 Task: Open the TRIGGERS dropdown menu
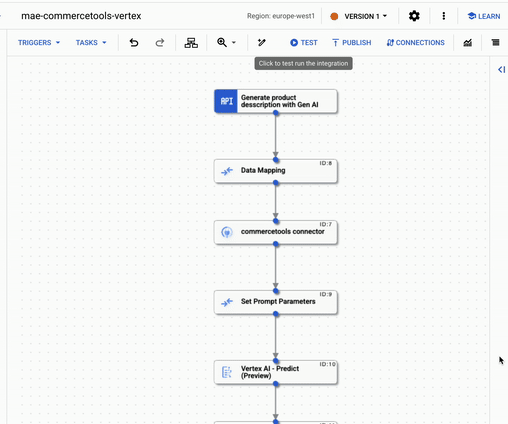click(39, 43)
